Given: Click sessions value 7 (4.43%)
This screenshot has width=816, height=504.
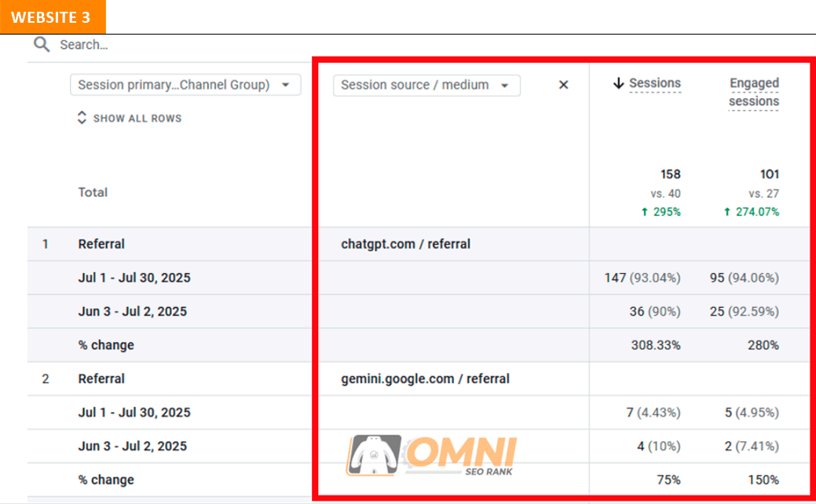Looking at the screenshot, I should [653, 412].
